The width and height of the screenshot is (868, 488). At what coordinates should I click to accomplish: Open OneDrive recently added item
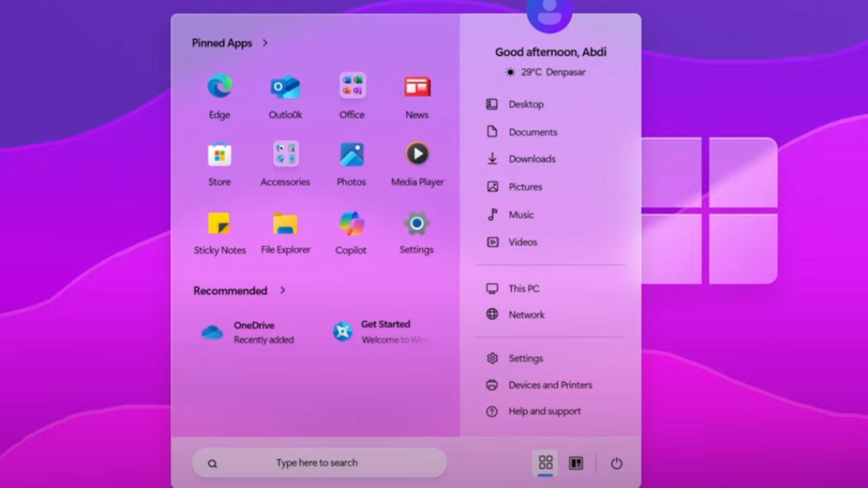pyautogui.click(x=246, y=332)
